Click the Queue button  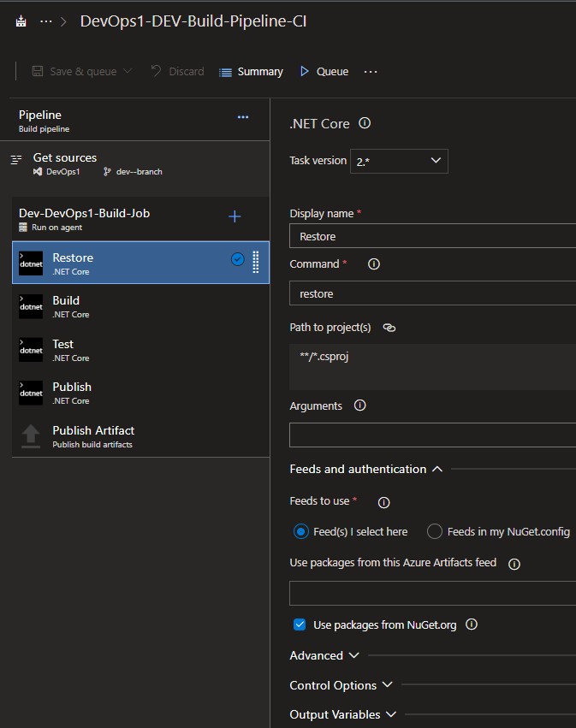[324, 71]
